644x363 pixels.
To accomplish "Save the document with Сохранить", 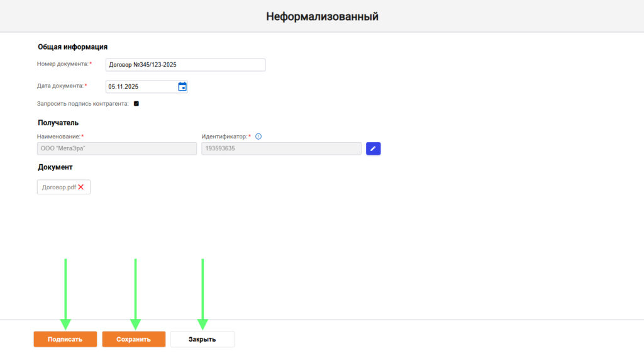I will point(134,339).
